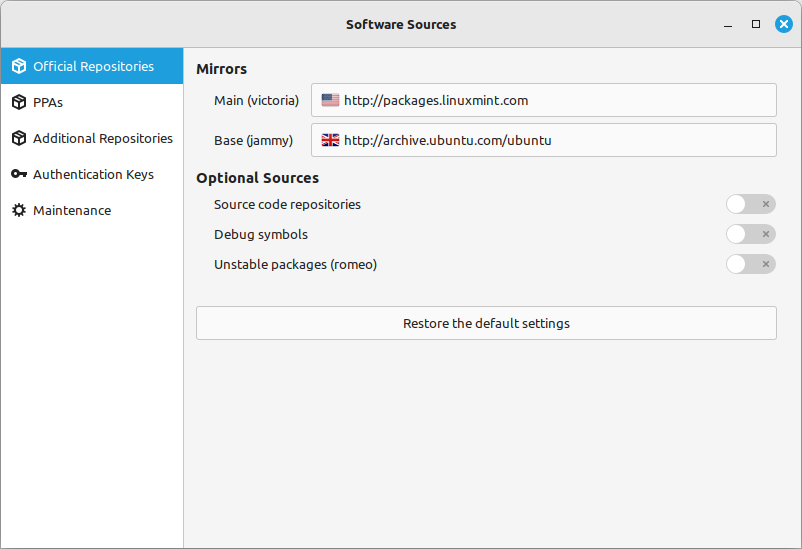The width and height of the screenshot is (802, 549).
Task: Switch to the PPAs section
Action: click(x=48, y=103)
